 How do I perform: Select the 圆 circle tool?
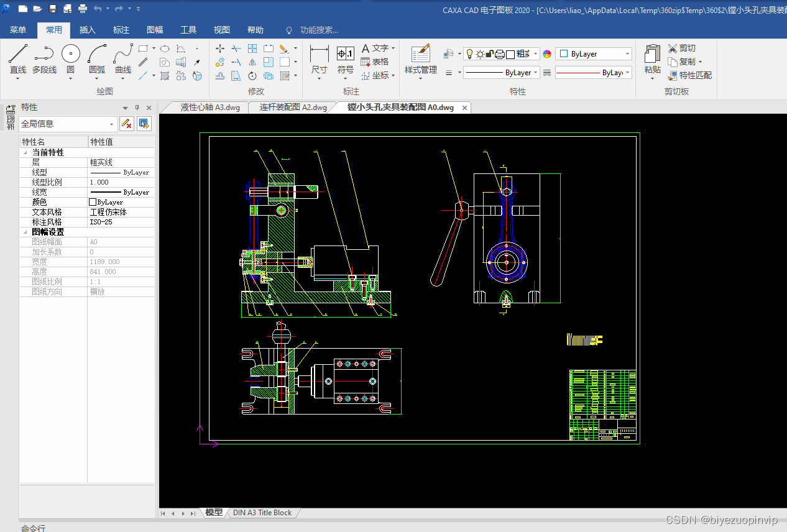tap(71, 60)
